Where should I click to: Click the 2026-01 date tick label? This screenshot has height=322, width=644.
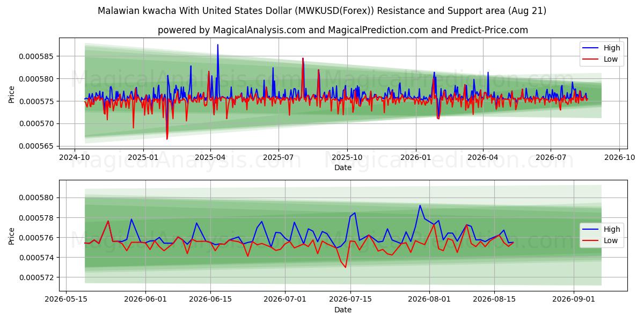click(x=415, y=157)
